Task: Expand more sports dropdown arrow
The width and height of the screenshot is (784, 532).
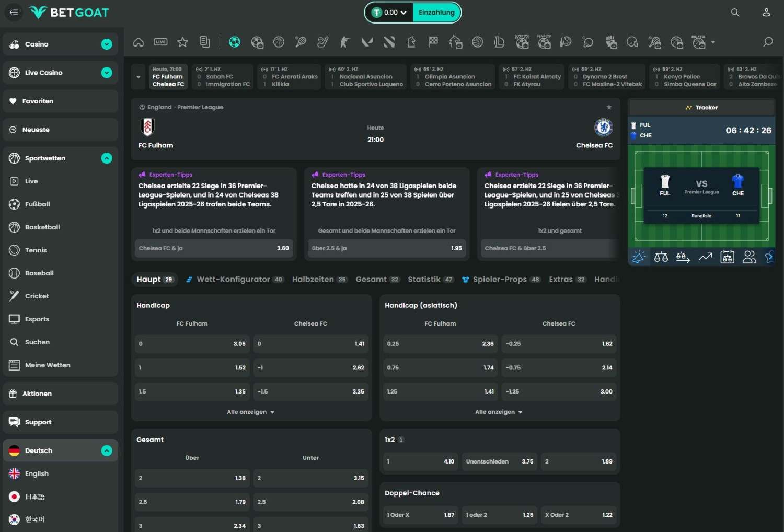Action: pos(713,42)
